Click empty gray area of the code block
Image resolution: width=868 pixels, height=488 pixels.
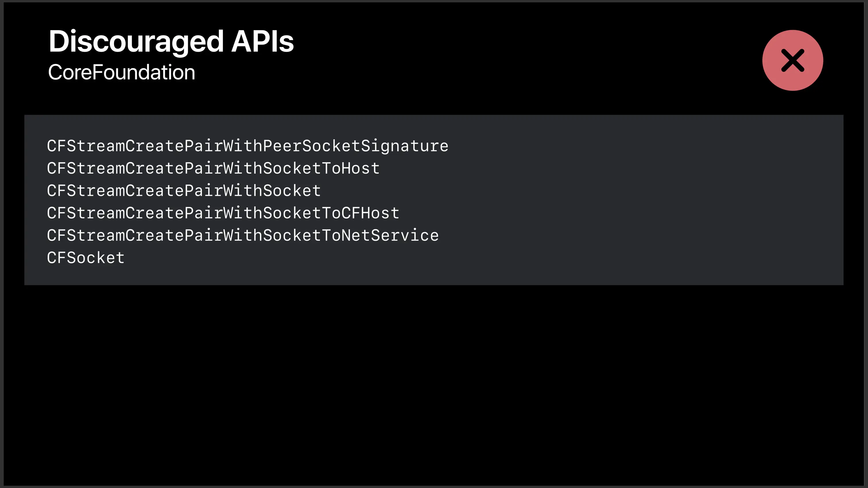point(640,202)
